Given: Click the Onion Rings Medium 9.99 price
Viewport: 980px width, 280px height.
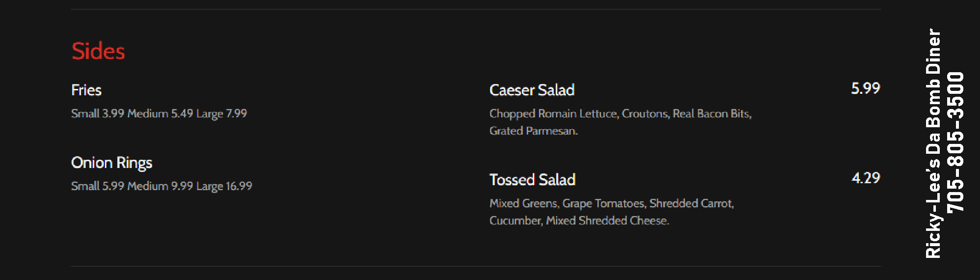Looking at the screenshot, I should pos(160,186).
